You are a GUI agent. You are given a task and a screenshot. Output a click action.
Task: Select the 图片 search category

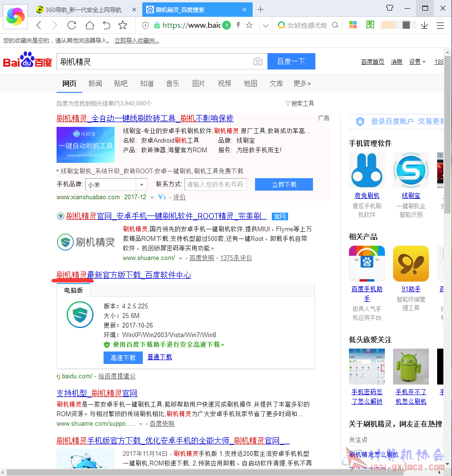(198, 83)
